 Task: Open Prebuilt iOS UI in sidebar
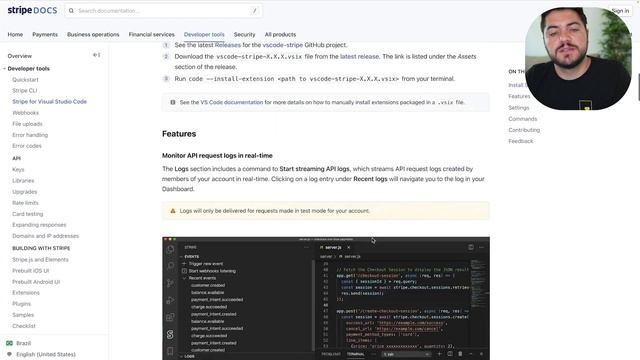[31, 271]
